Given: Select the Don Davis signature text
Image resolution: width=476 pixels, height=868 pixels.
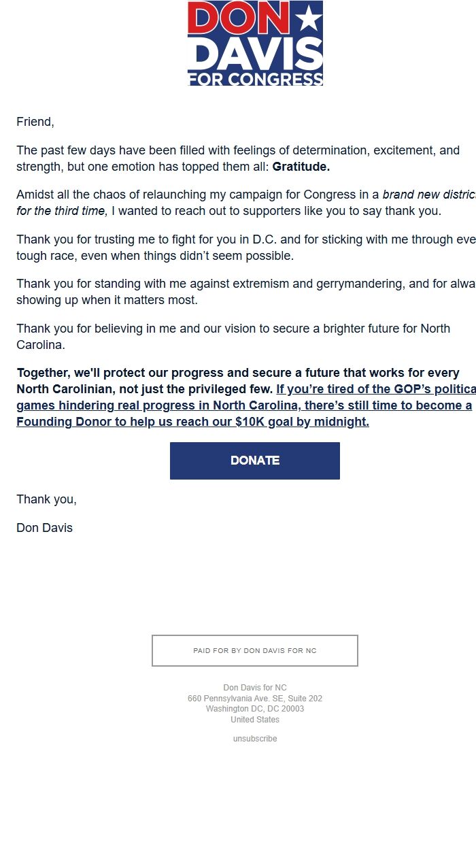Looking at the screenshot, I should [x=44, y=527].
